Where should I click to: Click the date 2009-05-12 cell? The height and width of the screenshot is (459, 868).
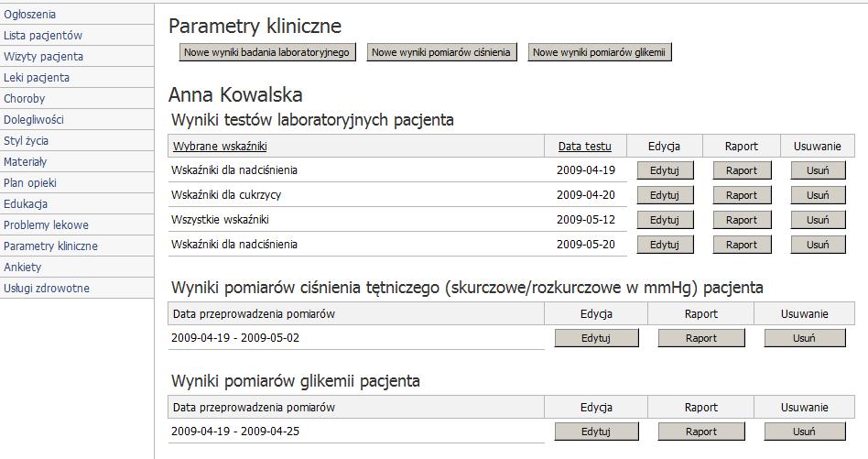pos(586,220)
